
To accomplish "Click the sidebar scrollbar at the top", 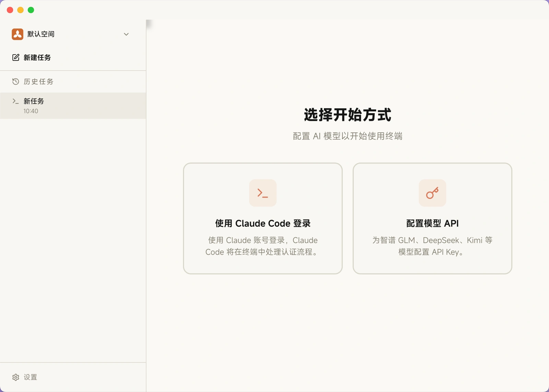I will [x=149, y=24].
